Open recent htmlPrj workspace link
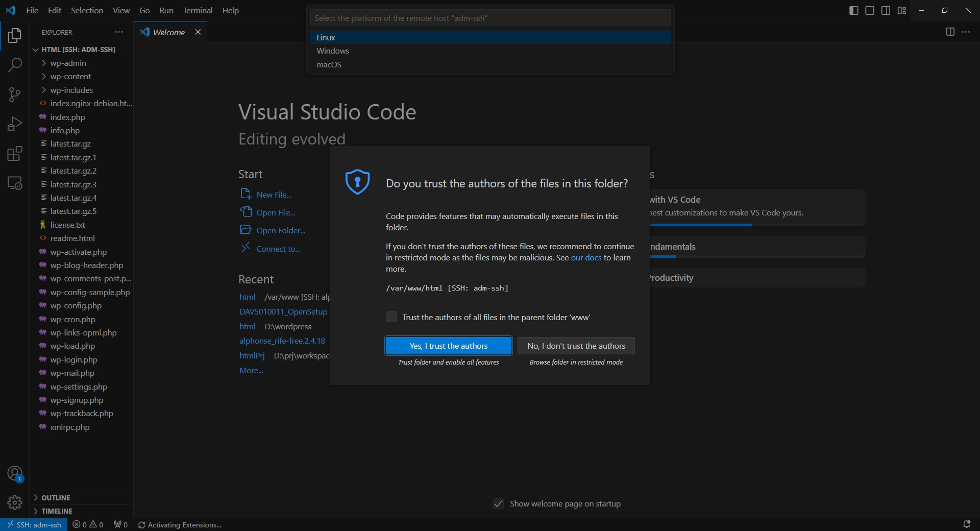Image resolution: width=980 pixels, height=531 pixels. 252,355
